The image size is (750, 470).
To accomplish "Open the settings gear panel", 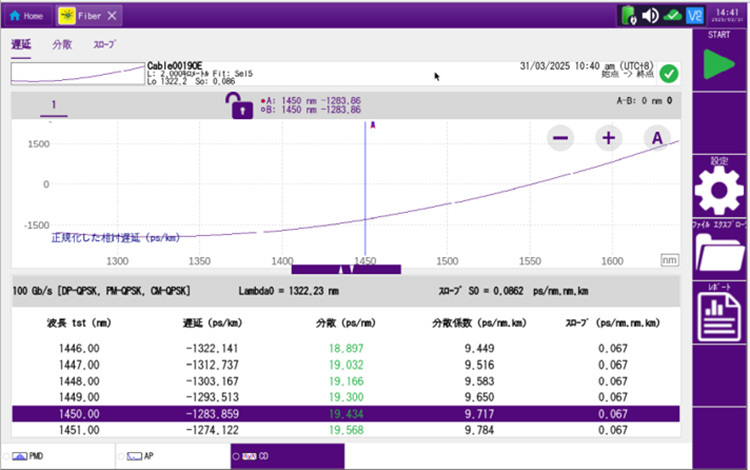I will (720, 188).
